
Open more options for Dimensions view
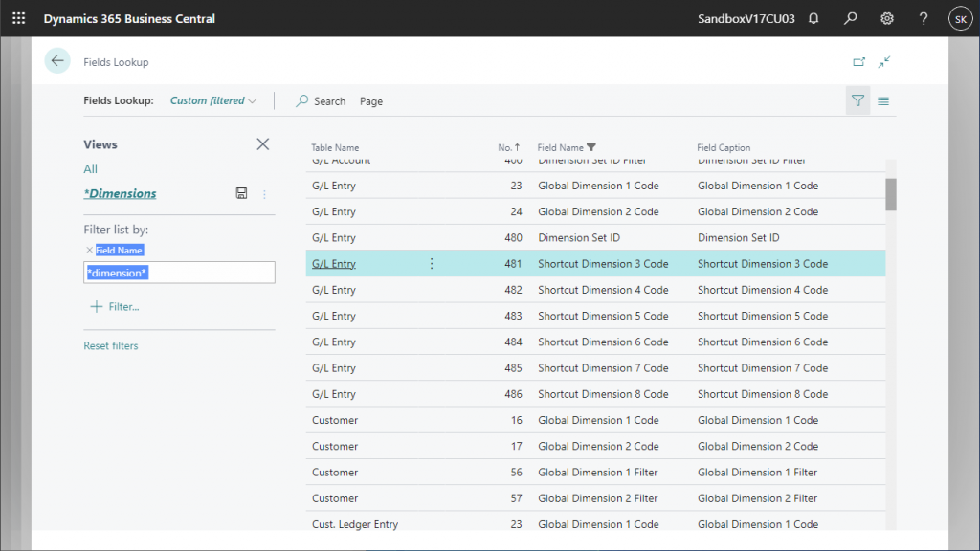(264, 194)
